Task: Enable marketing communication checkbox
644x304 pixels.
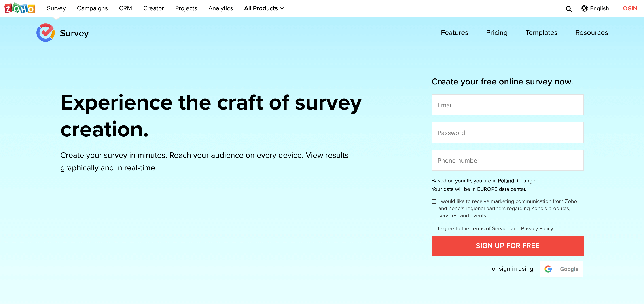Action: point(434,201)
